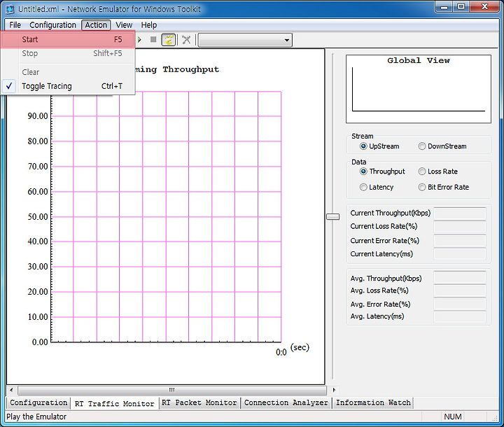Click the 90.00 y-axis label
Viewport: 504px width, 427px height.
pos(38,116)
